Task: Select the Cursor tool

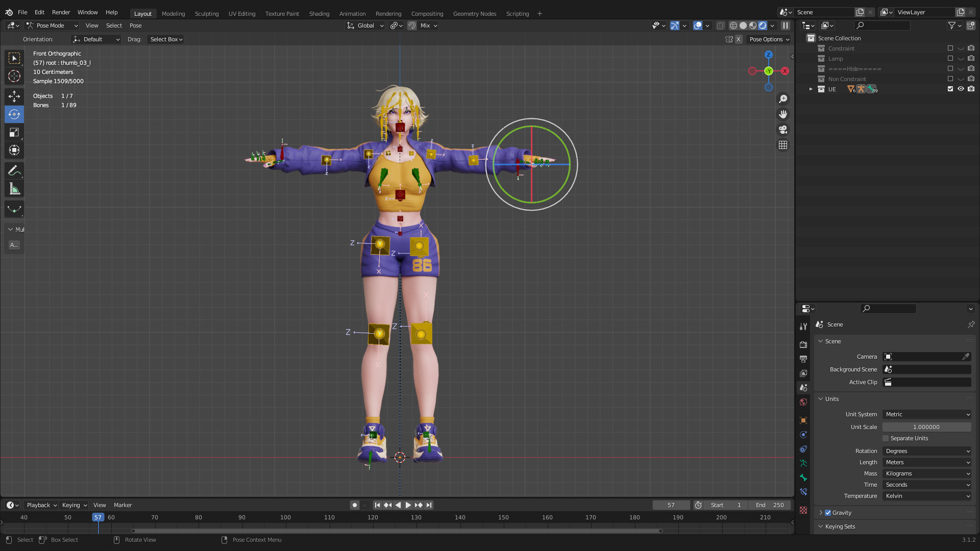Action: point(14,76)
